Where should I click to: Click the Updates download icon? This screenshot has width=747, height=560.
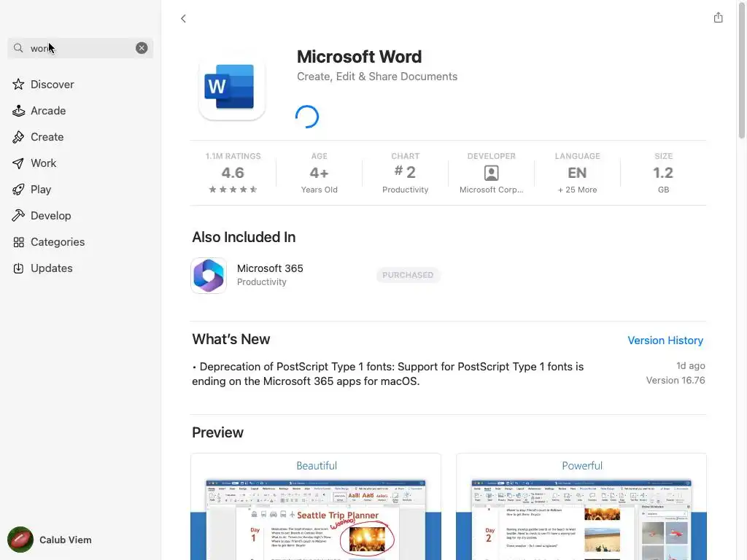pyautogui.click(x=18, y=268)
